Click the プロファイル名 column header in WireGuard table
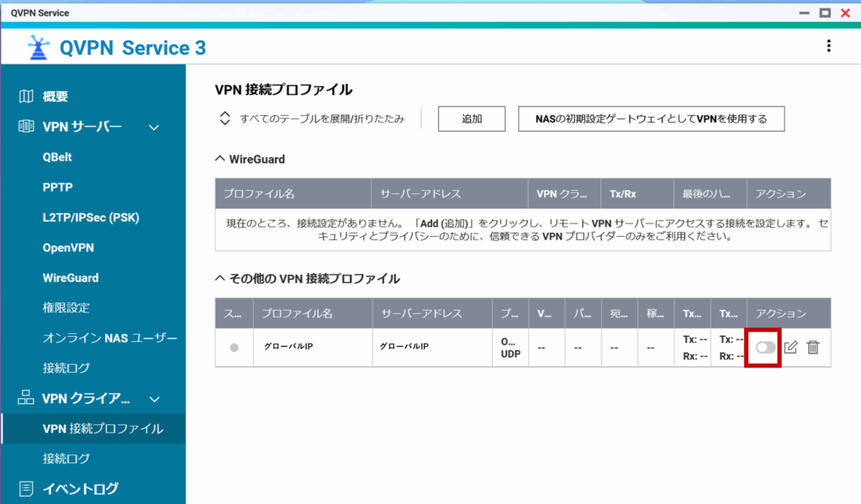 coord(259,193)
